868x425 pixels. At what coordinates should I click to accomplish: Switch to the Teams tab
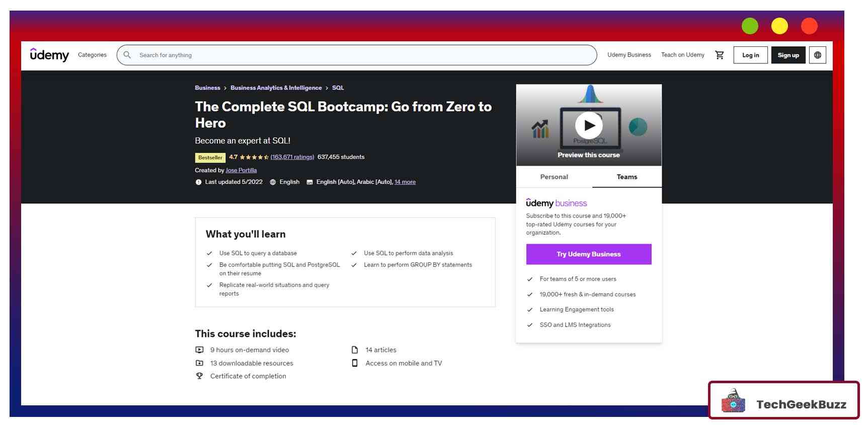tap(626, 177)
